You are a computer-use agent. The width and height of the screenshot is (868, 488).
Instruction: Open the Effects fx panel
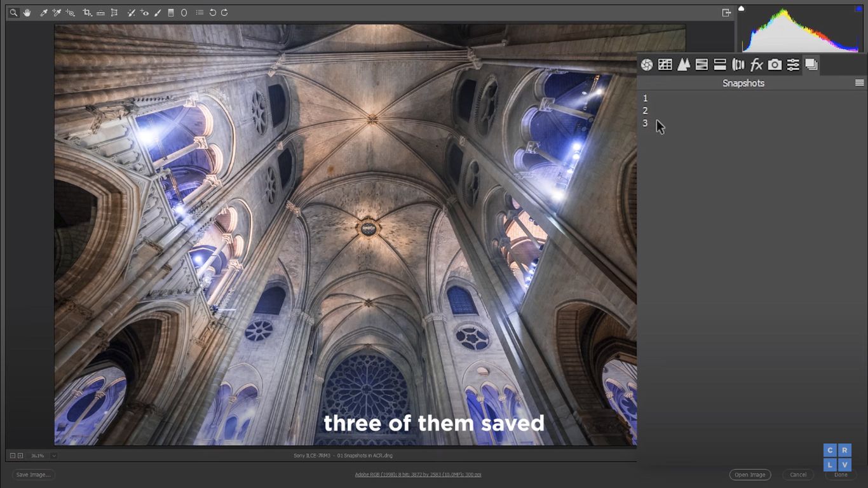pos(756,64)
